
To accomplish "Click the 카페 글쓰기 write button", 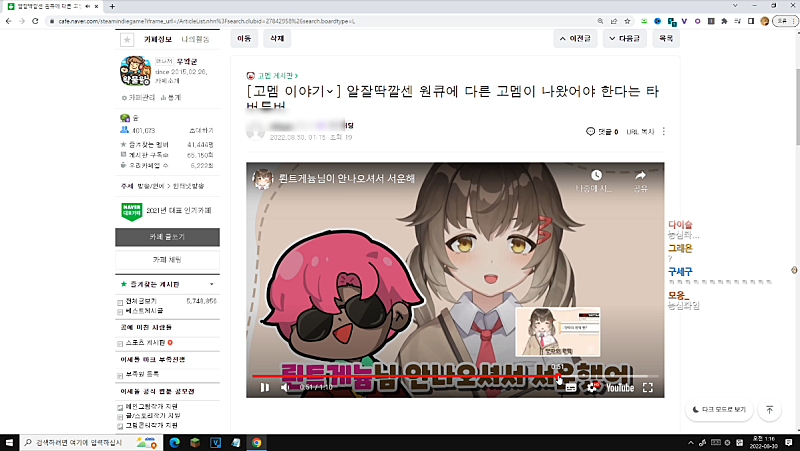I will (167, 237).
